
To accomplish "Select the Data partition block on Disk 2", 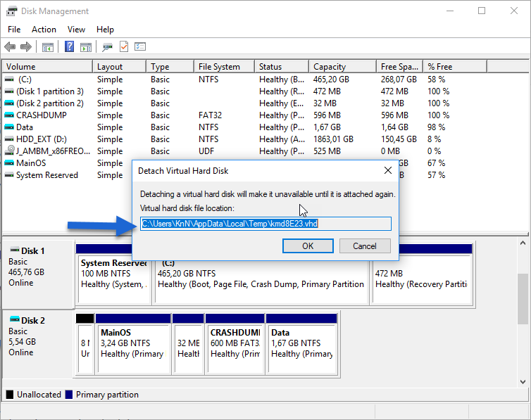I will point(301,344).
